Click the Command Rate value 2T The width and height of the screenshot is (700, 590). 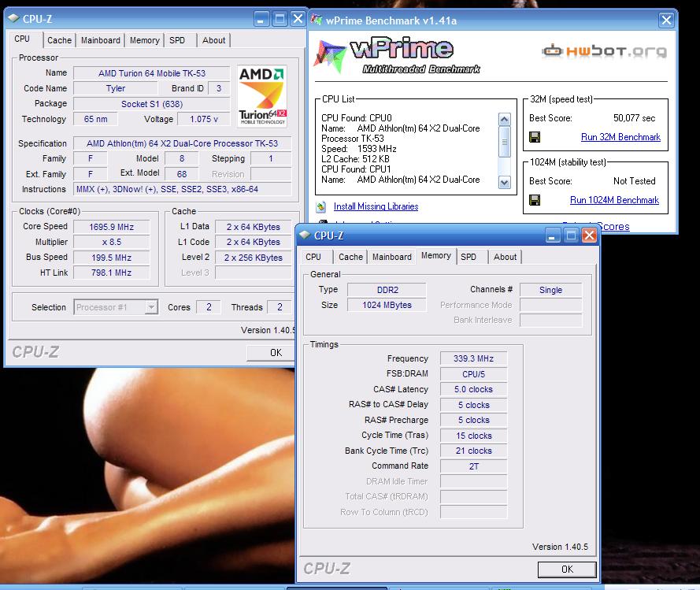tap(474, 466)
